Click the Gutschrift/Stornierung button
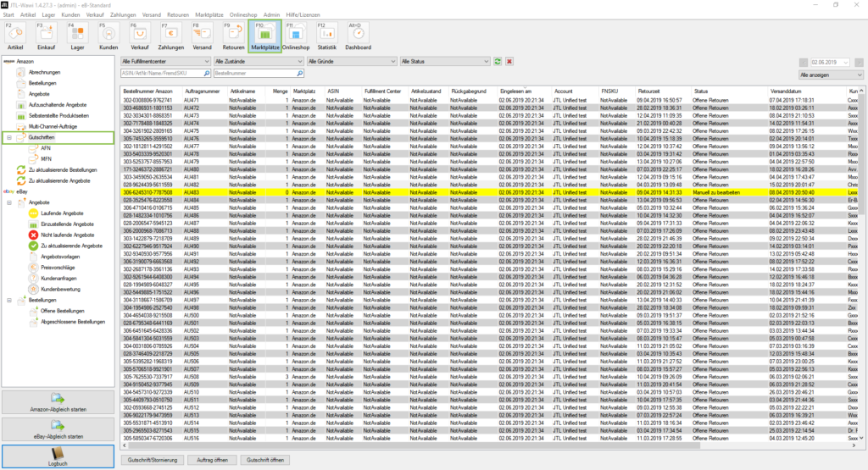868x470 pixels. tap(150, 458)
